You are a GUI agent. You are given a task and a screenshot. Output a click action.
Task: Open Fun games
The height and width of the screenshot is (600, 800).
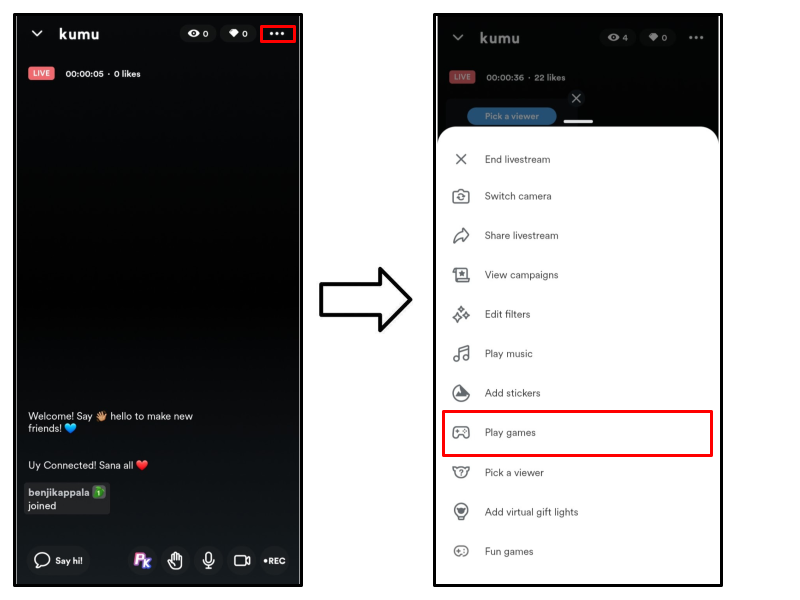pos(578,551)
